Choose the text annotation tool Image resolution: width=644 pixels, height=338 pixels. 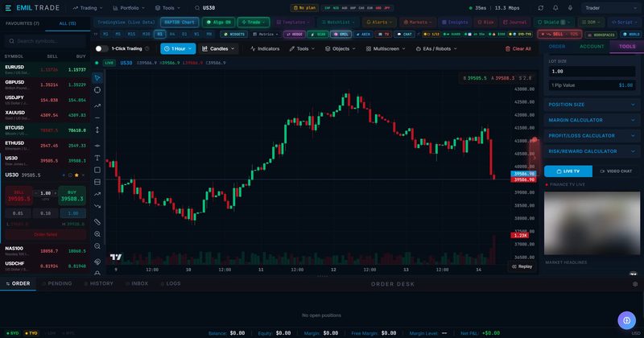click(x=97, y=158)
